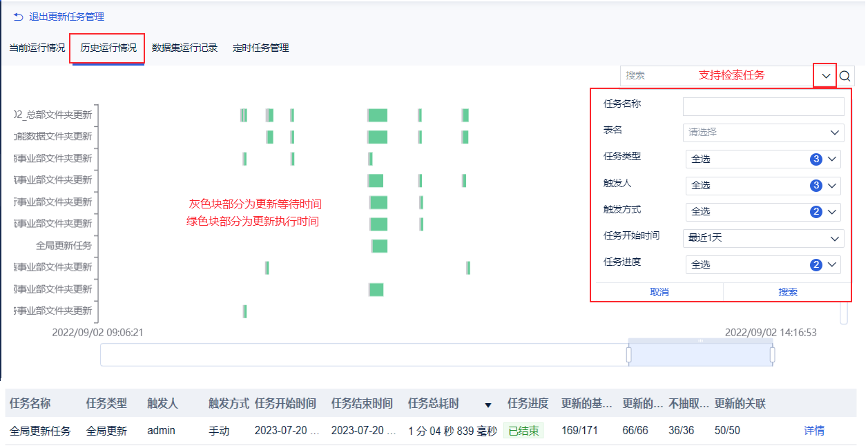Viewport: 868px width, 448px height.
Task: Click 已结束 status tag
Action: pos(523,431)
